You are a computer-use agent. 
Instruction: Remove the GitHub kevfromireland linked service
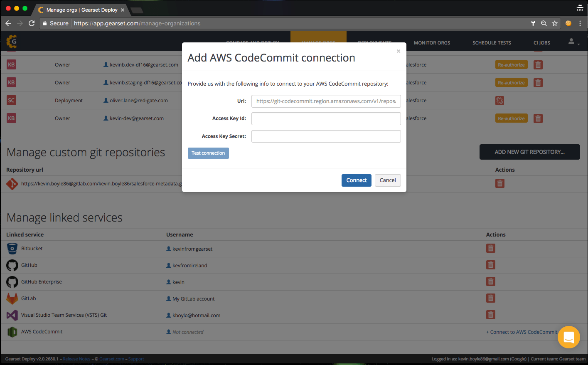(491, 265)
